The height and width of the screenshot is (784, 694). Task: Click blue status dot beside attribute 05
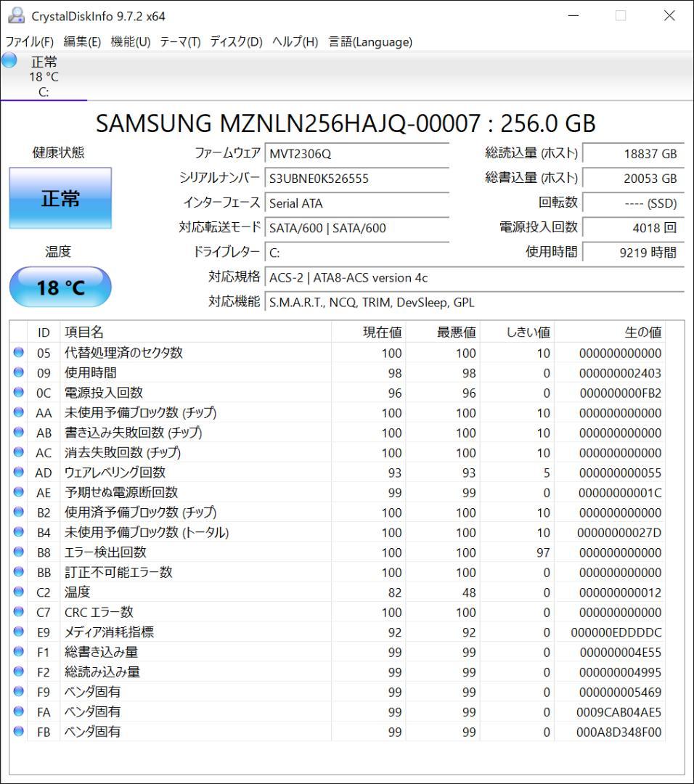[x=18, y=353]
